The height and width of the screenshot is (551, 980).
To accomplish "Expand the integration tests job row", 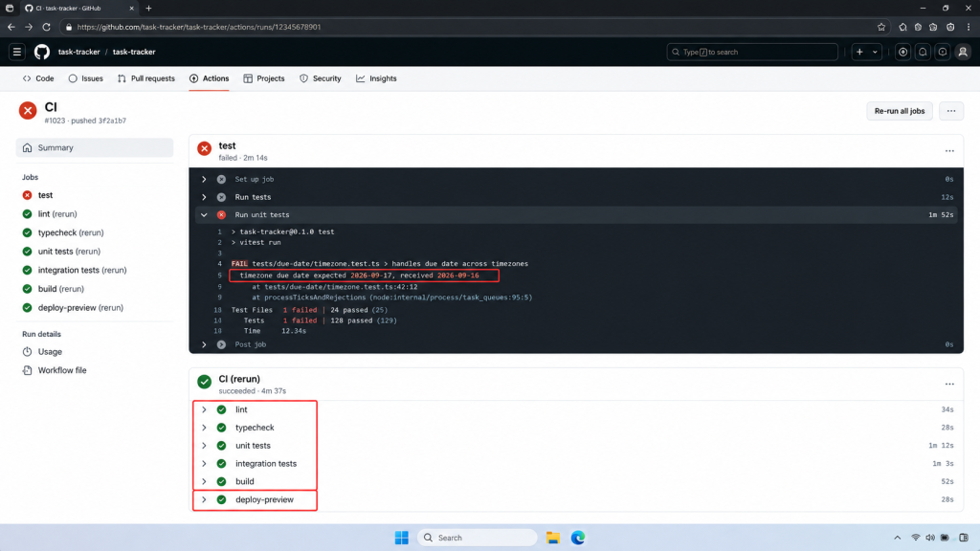I will (x=204, y=464).
